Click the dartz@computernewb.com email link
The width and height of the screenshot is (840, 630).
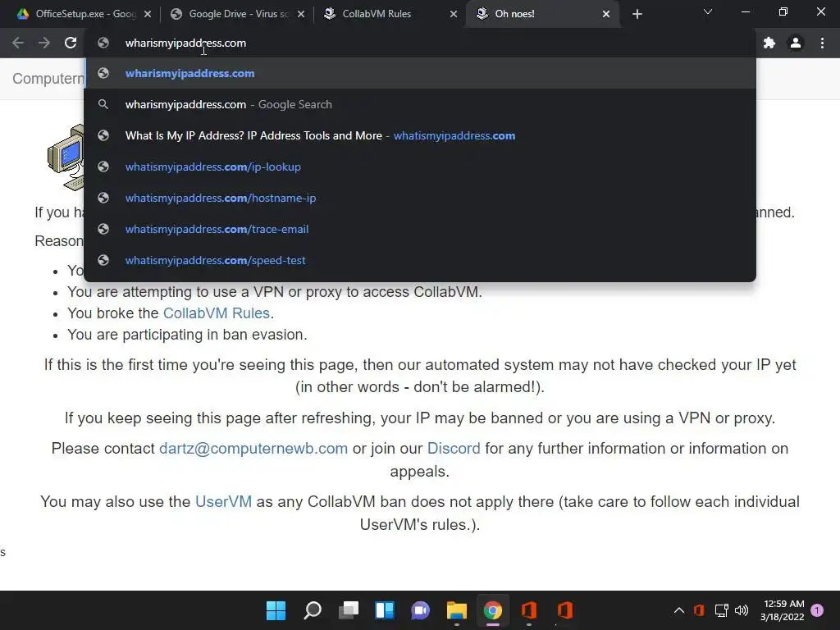pyautogui.click(x=253, y=449)
